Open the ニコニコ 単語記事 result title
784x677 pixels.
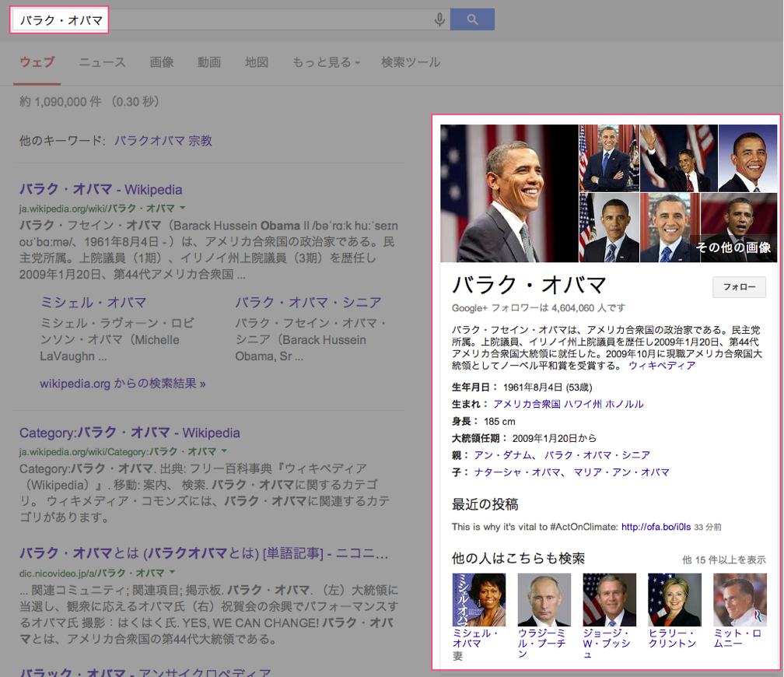tap(204, 553)
